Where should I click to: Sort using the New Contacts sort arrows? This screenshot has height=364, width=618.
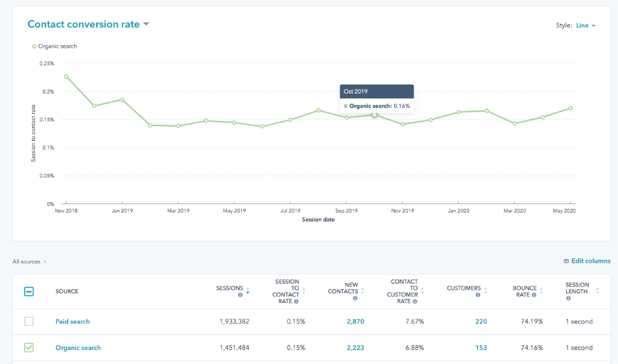[x=363, y=291]
